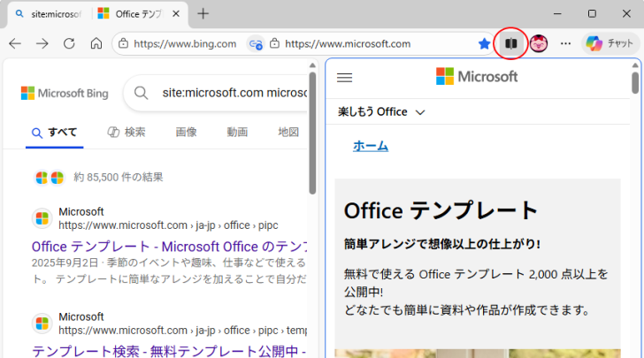This screenshot has height=358, width=644.
Task: Click the blue favorites star icon
Action: click(x=484, y=43)
